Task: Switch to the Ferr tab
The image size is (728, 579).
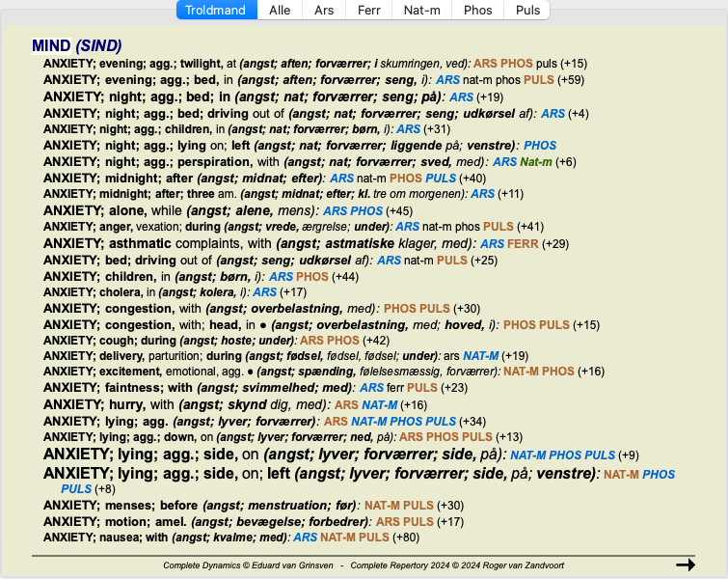Action: coord(368,10)
